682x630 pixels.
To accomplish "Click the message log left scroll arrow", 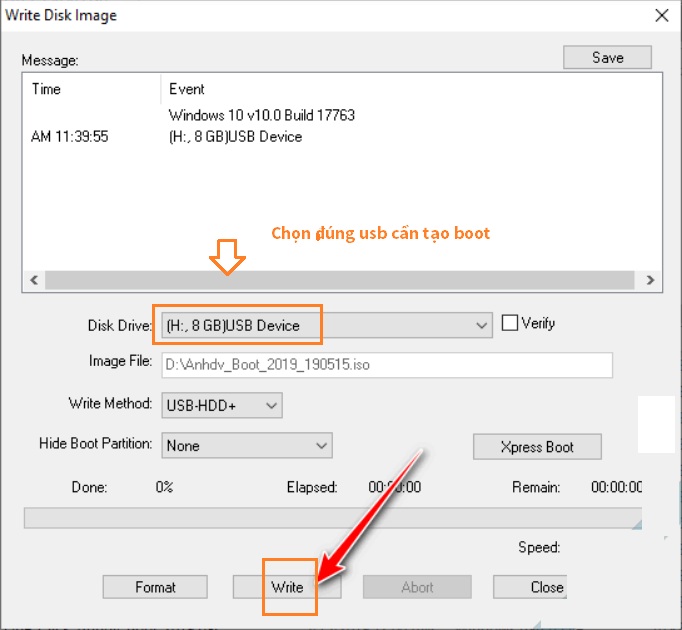I will (x=34, y=280).
